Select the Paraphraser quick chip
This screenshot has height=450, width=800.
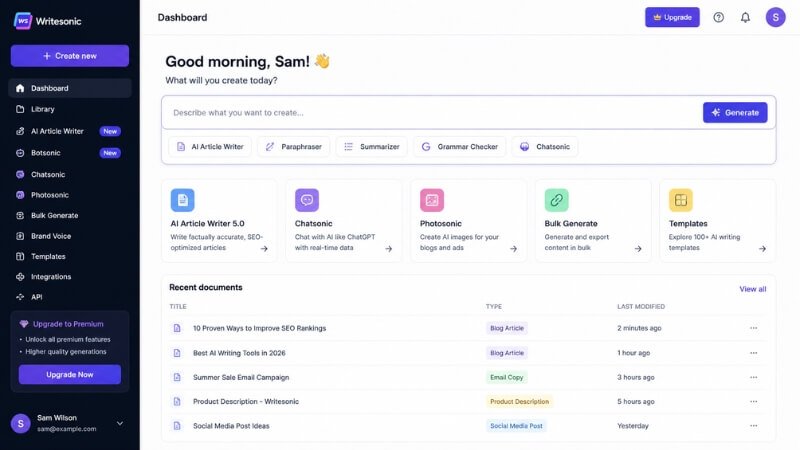[293, 146]
